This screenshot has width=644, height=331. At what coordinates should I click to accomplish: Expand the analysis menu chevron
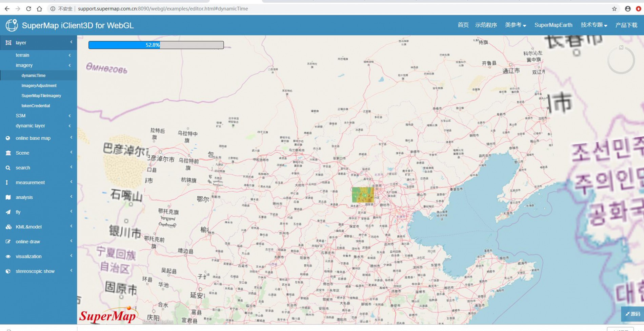71,197
